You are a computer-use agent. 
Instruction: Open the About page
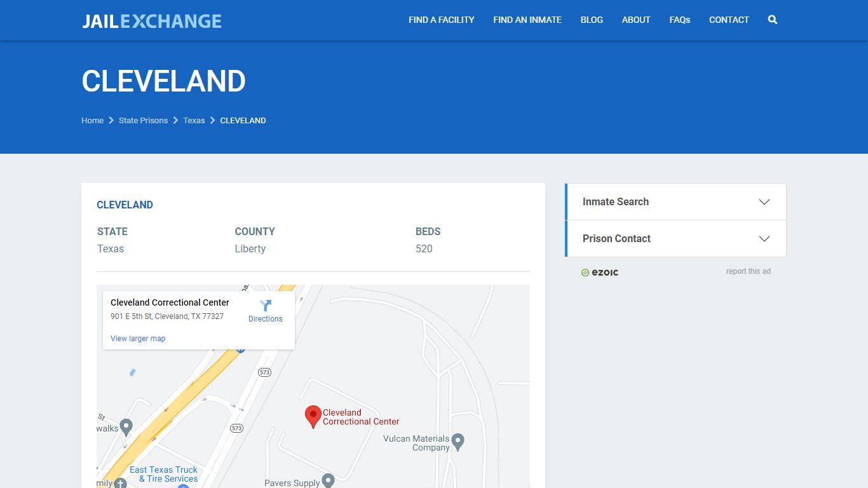tap(636, 20)
